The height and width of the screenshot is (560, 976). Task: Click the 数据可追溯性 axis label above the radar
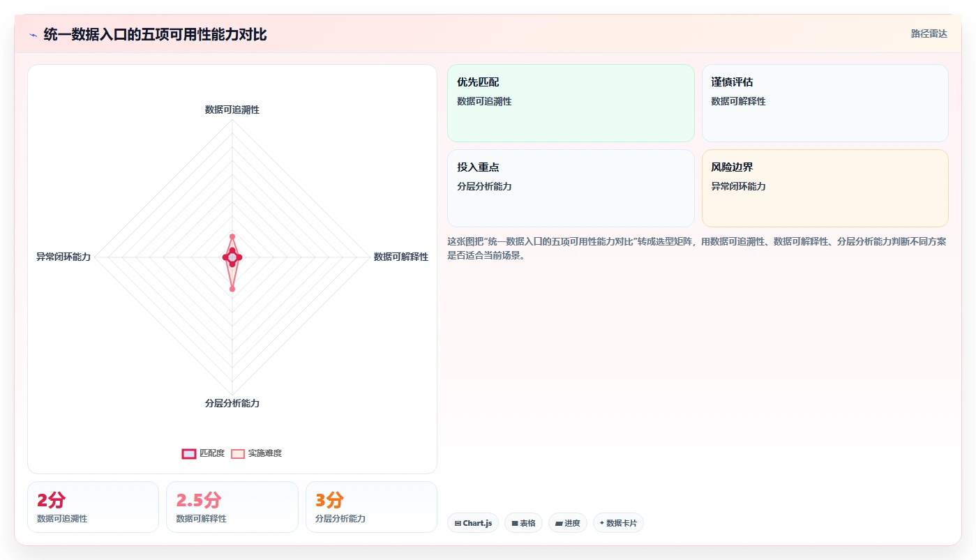coord(232,109)
